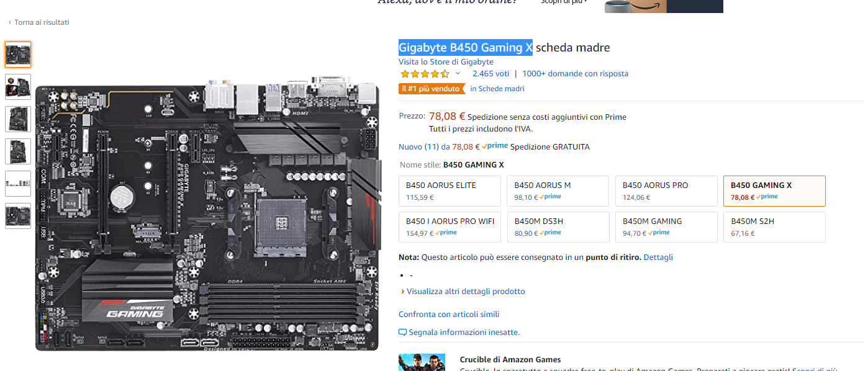Select B450 AORUS PRO variant
The image size is (868, 371).
coord(666,191)
